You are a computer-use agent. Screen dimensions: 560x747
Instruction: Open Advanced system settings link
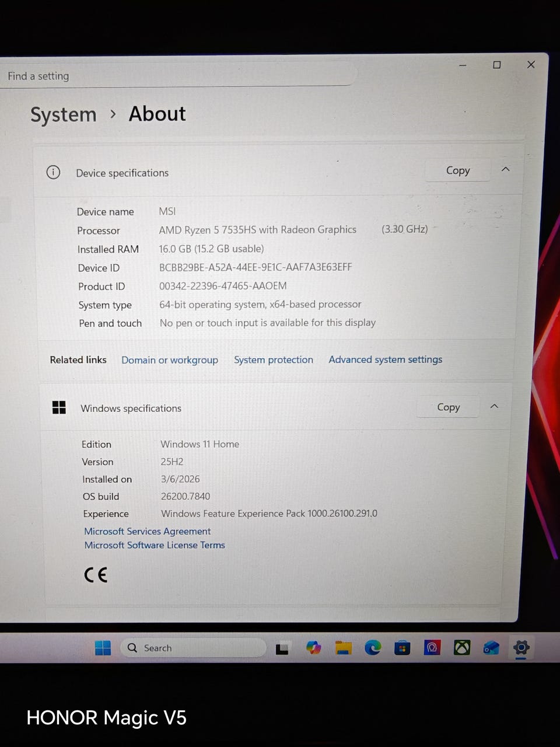pyautogui.click(x=386, y=359)
